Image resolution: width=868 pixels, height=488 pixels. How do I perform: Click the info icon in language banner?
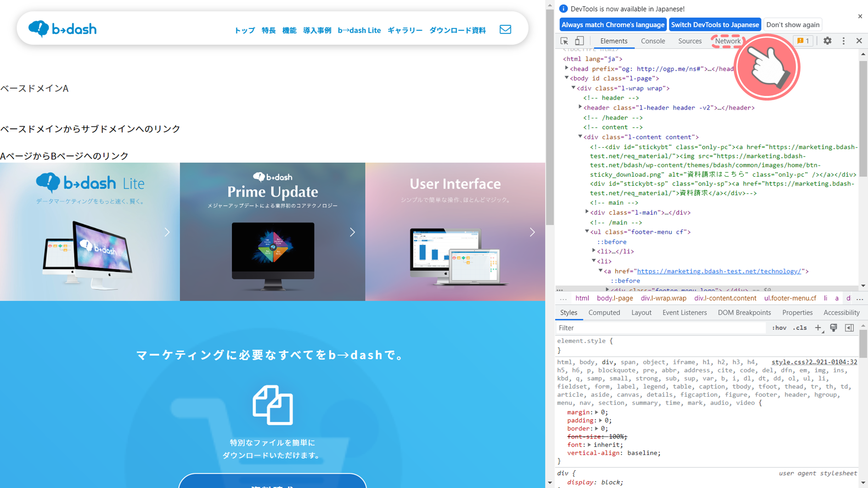[x=564, y=9]
